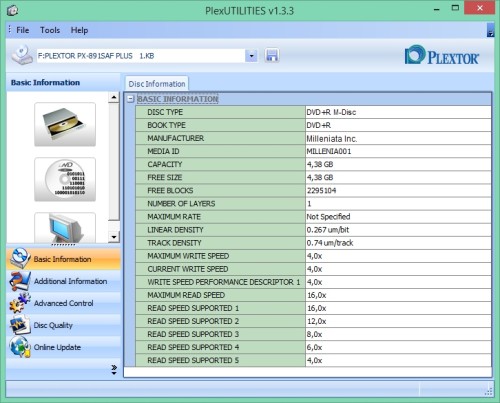
Task: Click the sidebar scroll down arrow
Action: [114, 237]
